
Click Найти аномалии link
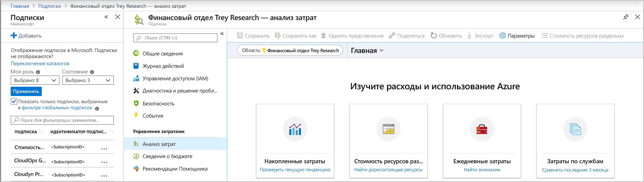pos(482,170)
